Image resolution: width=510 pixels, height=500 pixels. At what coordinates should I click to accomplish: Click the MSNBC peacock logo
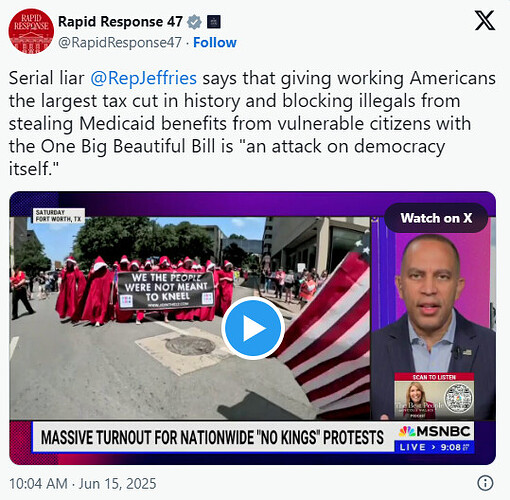[407, 432]
